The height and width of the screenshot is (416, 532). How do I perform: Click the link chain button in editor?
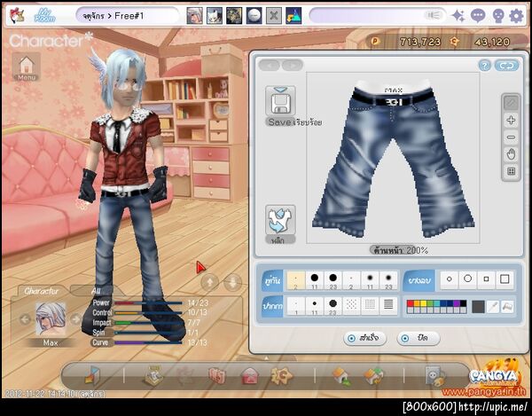click(506, 65)
